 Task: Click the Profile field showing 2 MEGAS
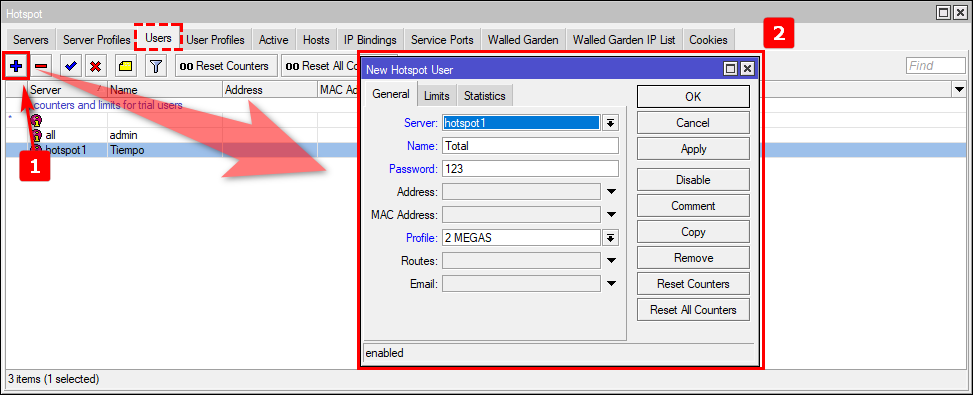[x=521, y=237]
